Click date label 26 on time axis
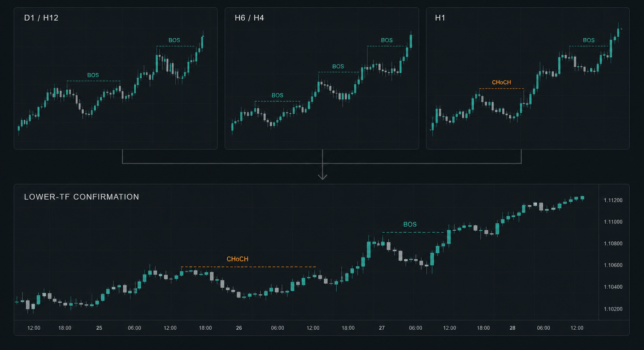The height and width of the screenshot is (350, 644). 239,328
